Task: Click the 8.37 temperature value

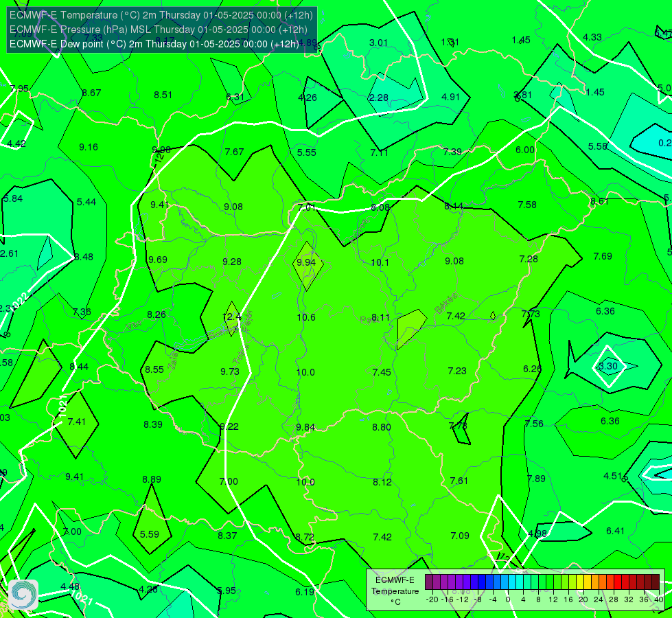Action: pos(227,536)
